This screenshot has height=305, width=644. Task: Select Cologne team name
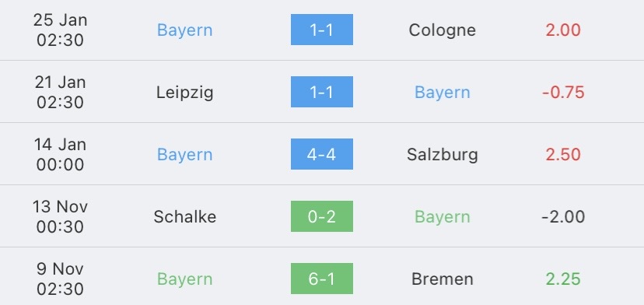point(443,30)
